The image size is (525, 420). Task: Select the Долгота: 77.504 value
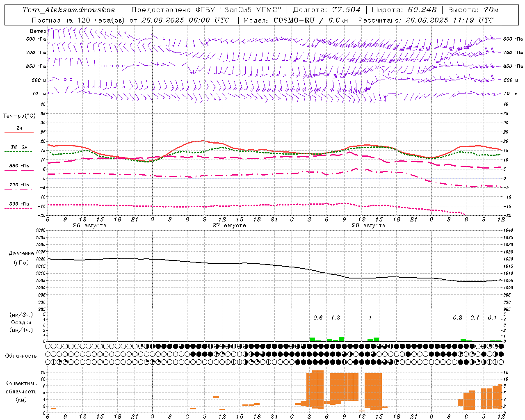point(326,10)
